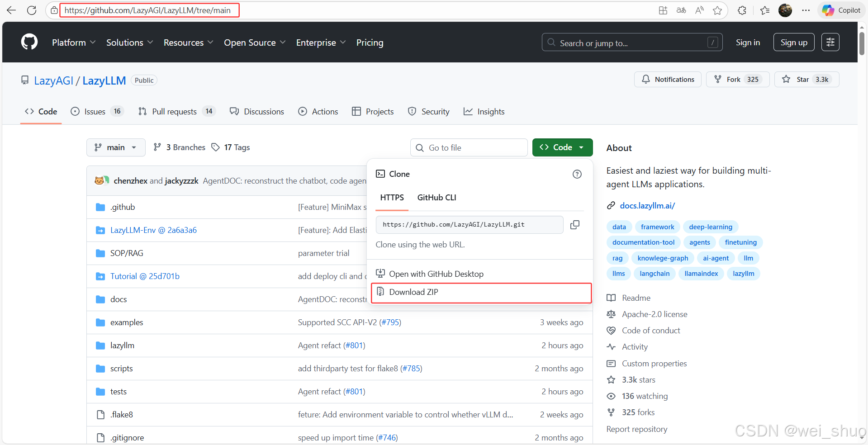The height and width of the screenshot is (445, 868).
Task: Click the browser profile avatar
Action: coord(785,10)
